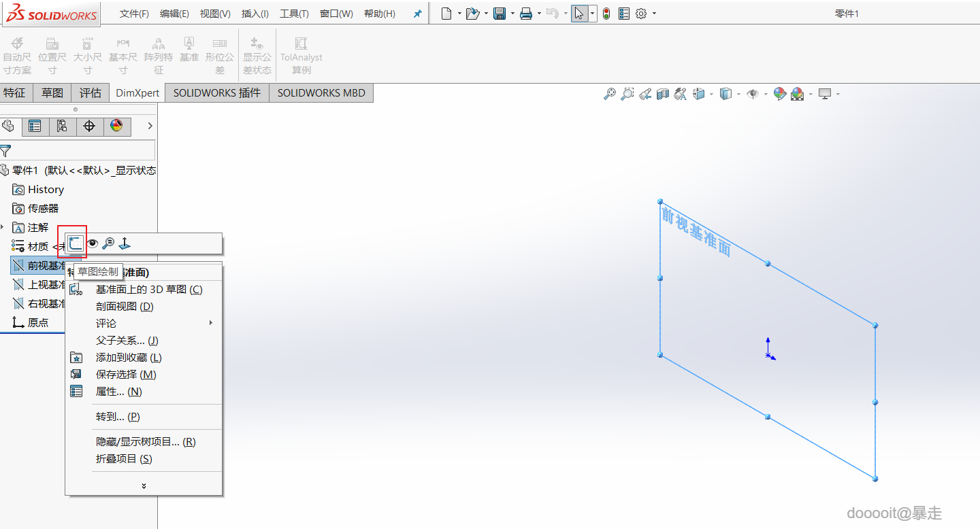Click the 草图绘制 sketch icon in context toolbar

75,243
